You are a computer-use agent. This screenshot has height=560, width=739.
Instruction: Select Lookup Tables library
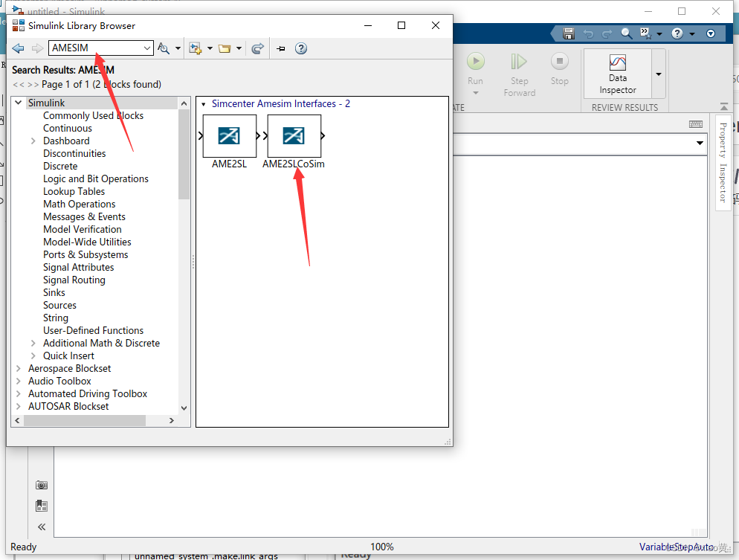tap(74, 191)
